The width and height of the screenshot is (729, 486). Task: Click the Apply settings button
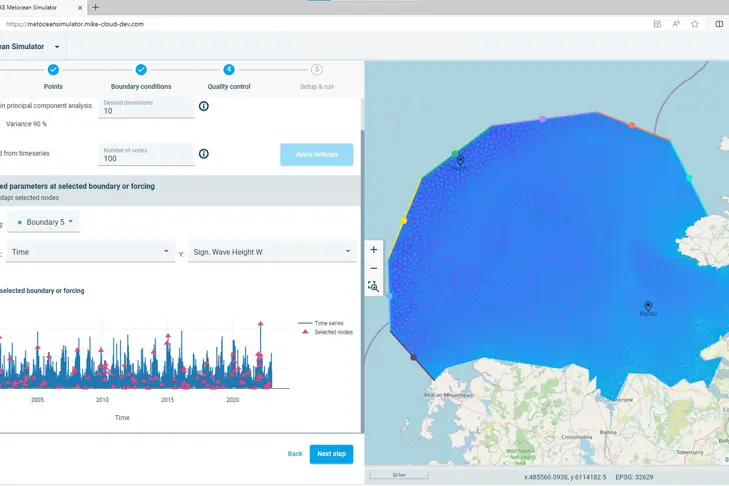317,154
